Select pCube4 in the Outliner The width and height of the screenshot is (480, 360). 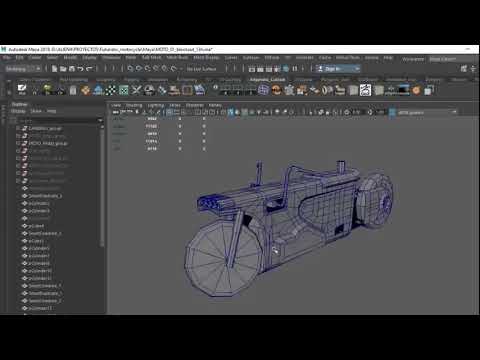pos(36,226)
